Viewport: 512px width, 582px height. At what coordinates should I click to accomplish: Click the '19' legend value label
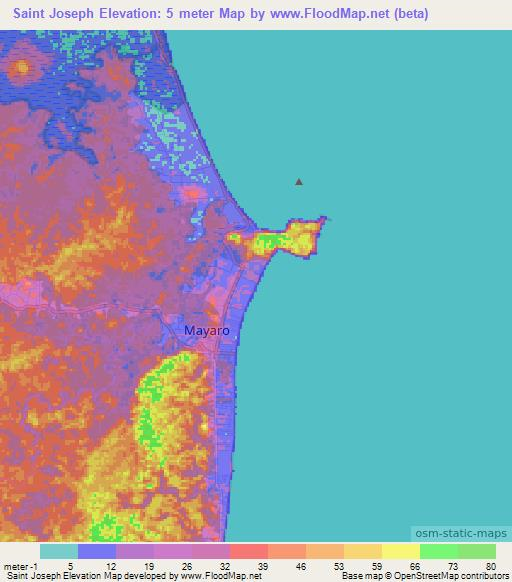149,566
